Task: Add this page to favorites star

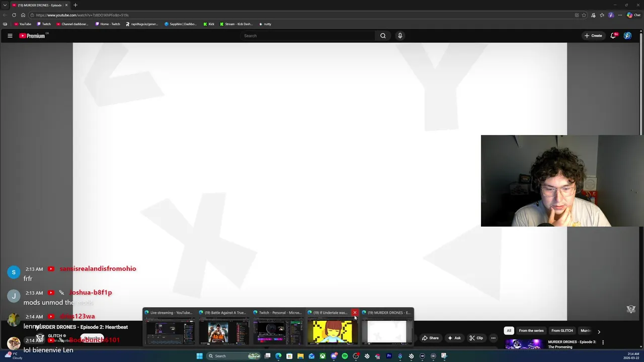Action: pos(584,15)
